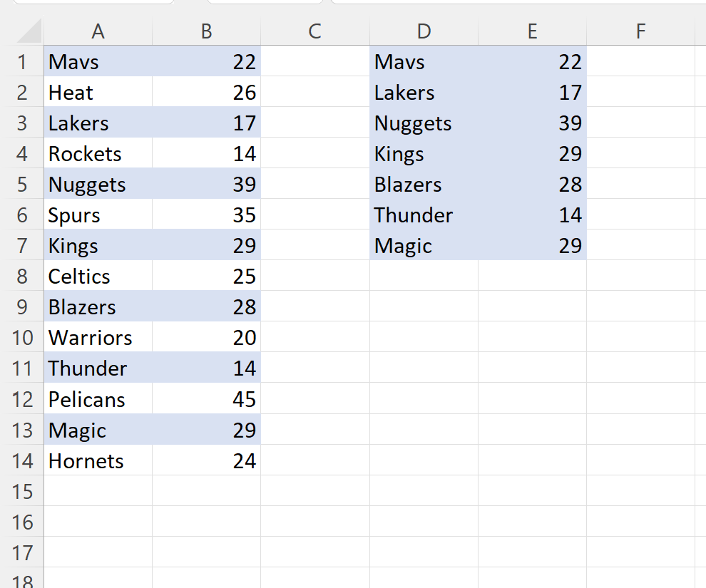Select row 15 header
Viewport: 706px width, 588px height.
22,491
